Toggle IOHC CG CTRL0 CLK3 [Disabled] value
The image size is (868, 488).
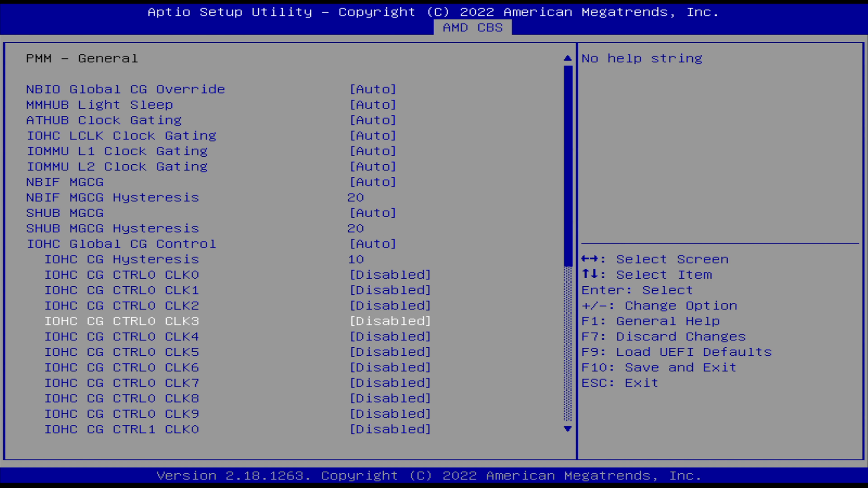[390, 321]
